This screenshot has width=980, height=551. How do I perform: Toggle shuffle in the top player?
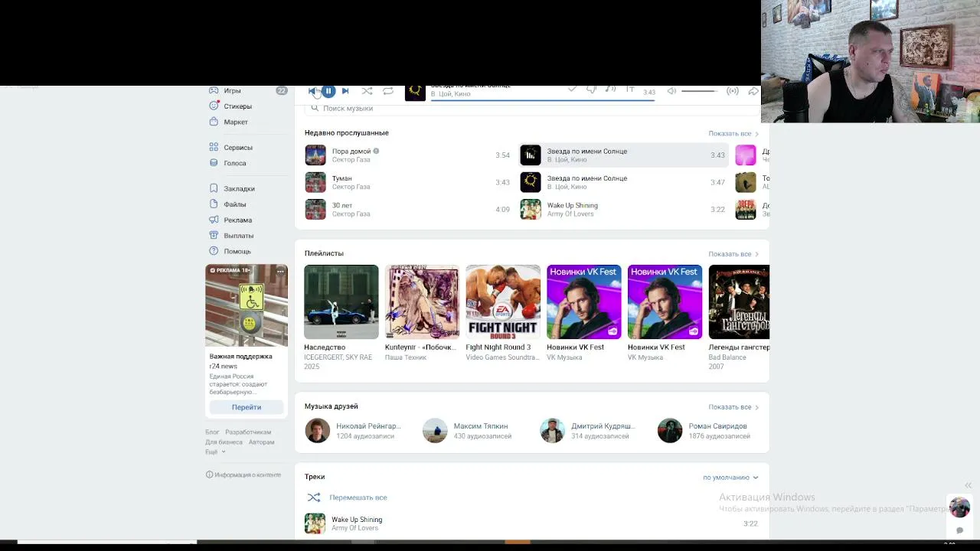[x=367, y=91]
